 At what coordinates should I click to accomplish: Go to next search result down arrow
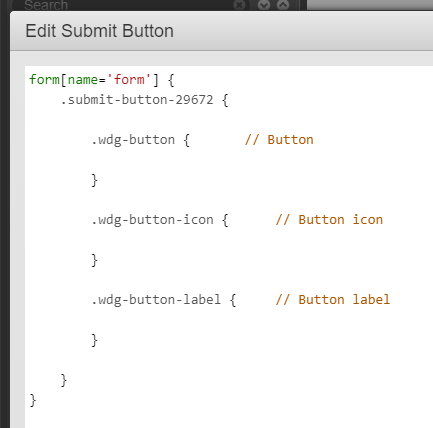click(264, 5)
